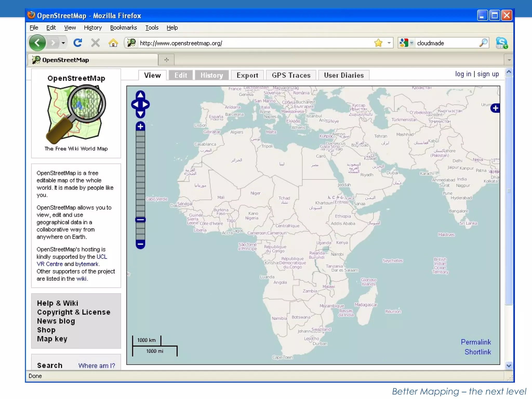The width and height of the screenshot is (532, 399).
Task: Open the Tools menu
Action: (152, 28)
